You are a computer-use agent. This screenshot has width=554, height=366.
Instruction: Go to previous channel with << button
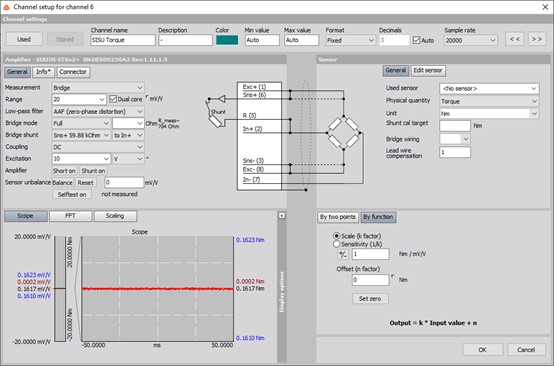515,39
